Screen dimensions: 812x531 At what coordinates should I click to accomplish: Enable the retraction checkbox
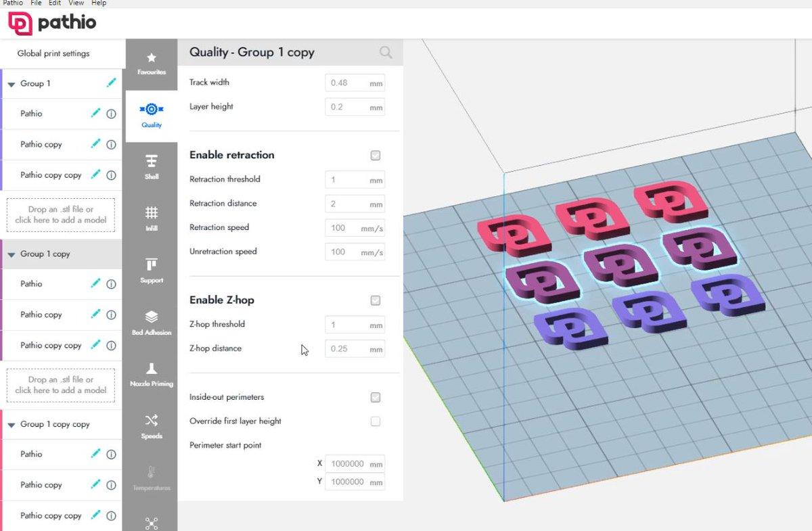tap(376, 156)
